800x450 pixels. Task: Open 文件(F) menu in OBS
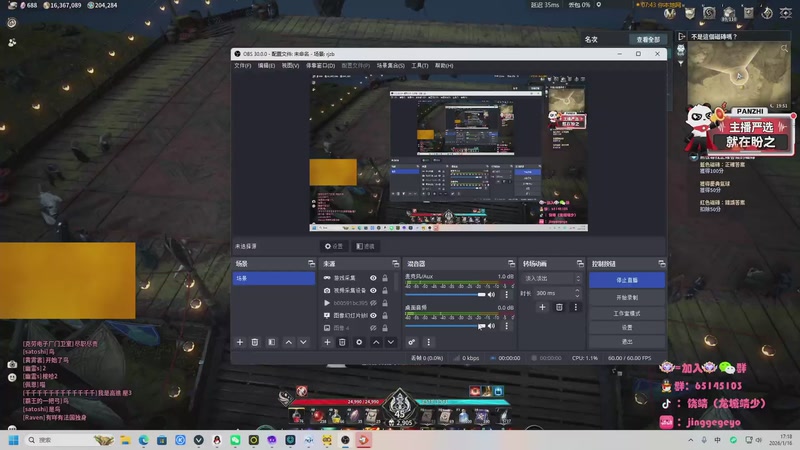[243, 66]
